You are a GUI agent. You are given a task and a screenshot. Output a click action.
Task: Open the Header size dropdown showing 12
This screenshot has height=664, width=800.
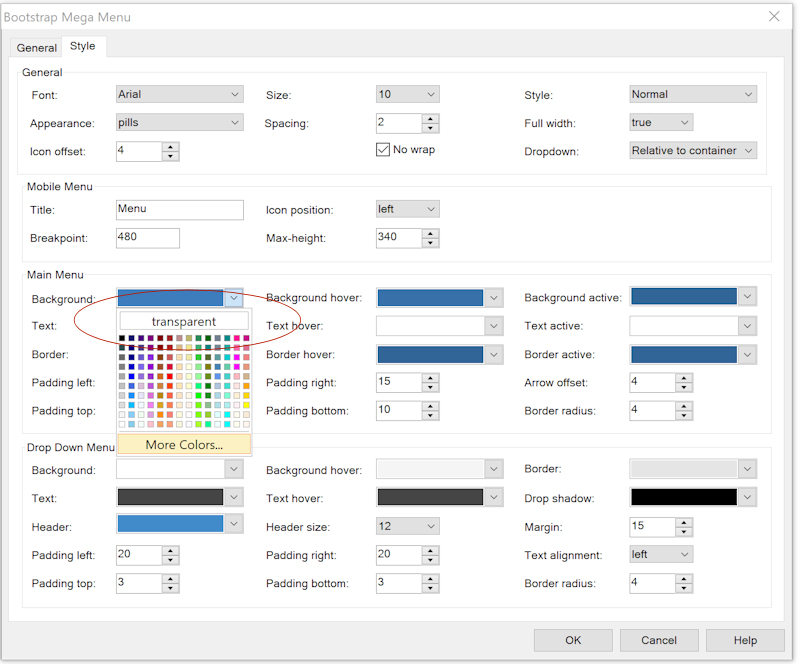point(407,526)
